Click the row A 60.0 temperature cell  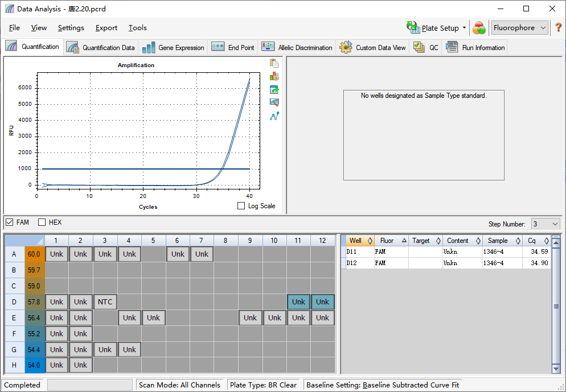pyautogui.click(x=34, y=254)
